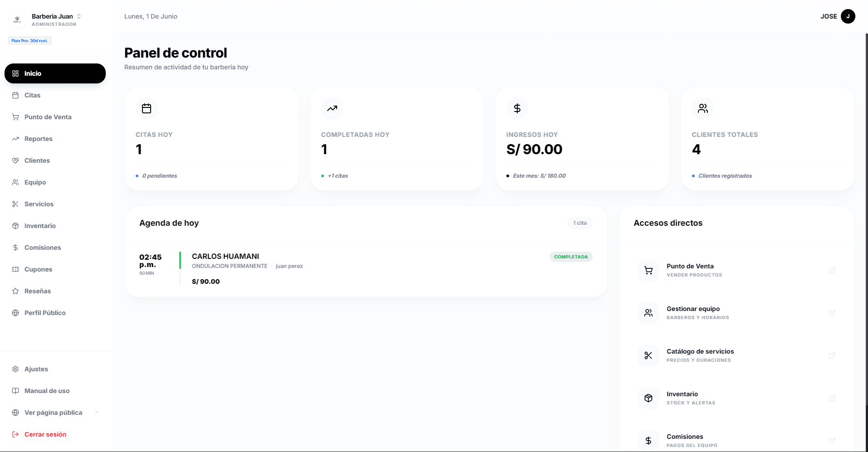Viewport: 868px width, 452px height.
Task: Click the people icon on Clientes Totales card
Action: (703, 108)
